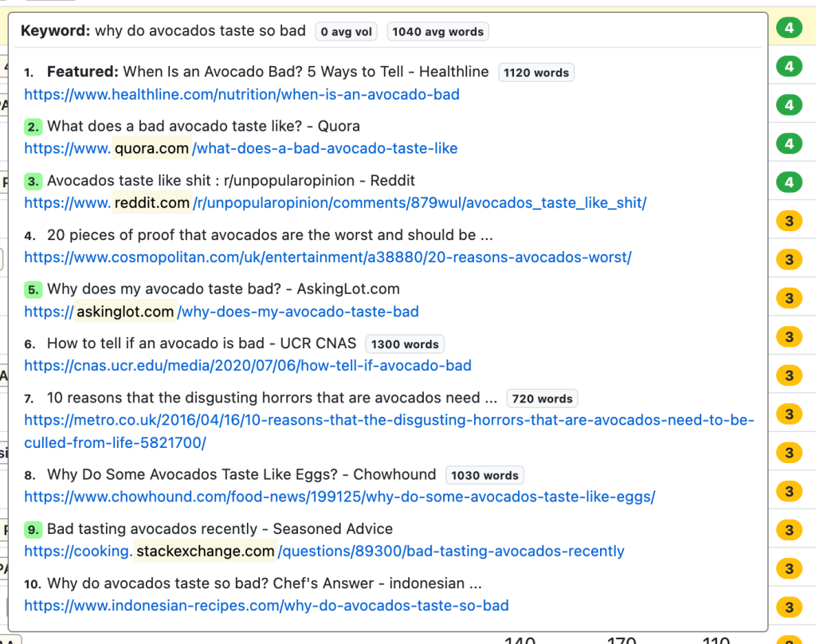Select the title 'Bad tasting avocados recently - Seasoned Advice'
This screenshot has width=816, height=644.
(x=220, y=529)
